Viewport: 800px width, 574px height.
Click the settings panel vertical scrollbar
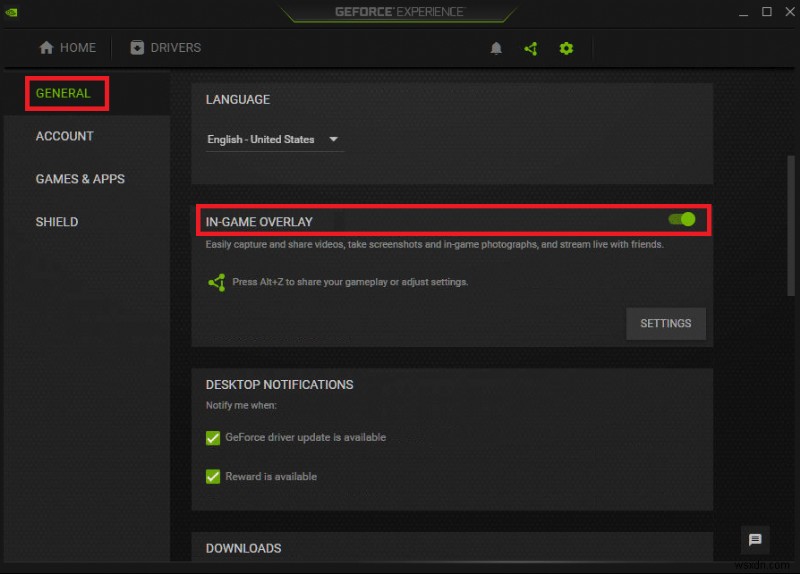point(791,226)
